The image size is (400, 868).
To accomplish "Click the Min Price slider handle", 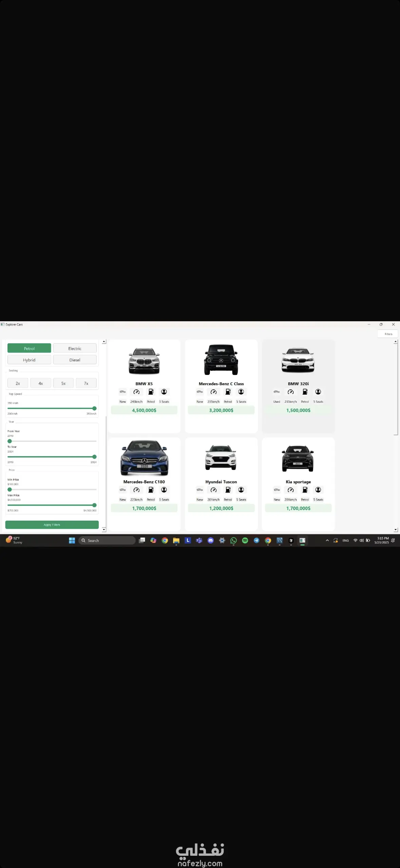I will coord(9,489).
